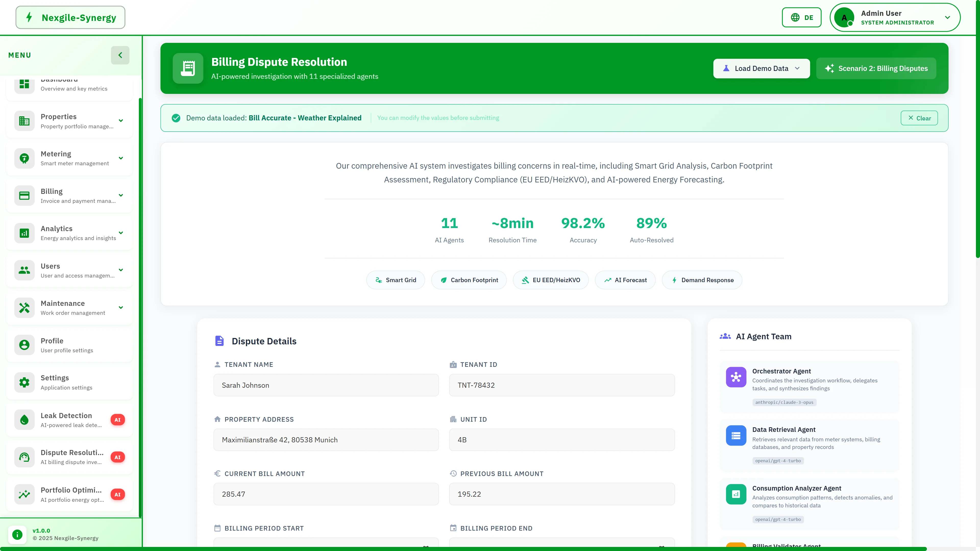Click the Tenant Name input field

(x=326, y=385)
